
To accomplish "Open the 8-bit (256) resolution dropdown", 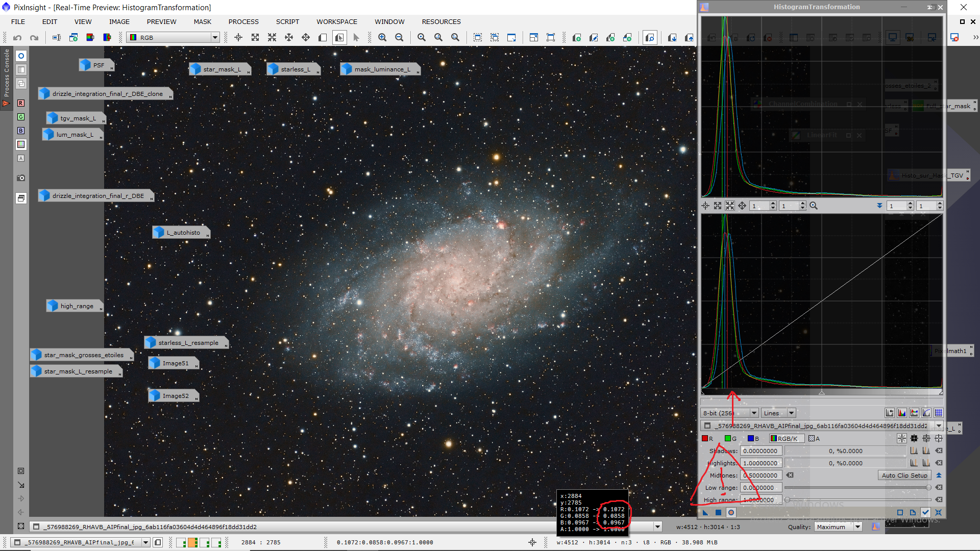I will 754,413.
